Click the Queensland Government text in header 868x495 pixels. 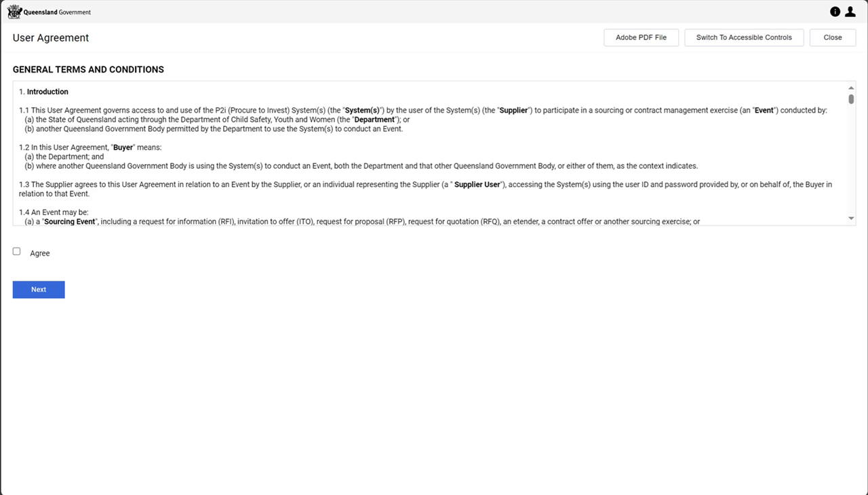pos(57,12)
